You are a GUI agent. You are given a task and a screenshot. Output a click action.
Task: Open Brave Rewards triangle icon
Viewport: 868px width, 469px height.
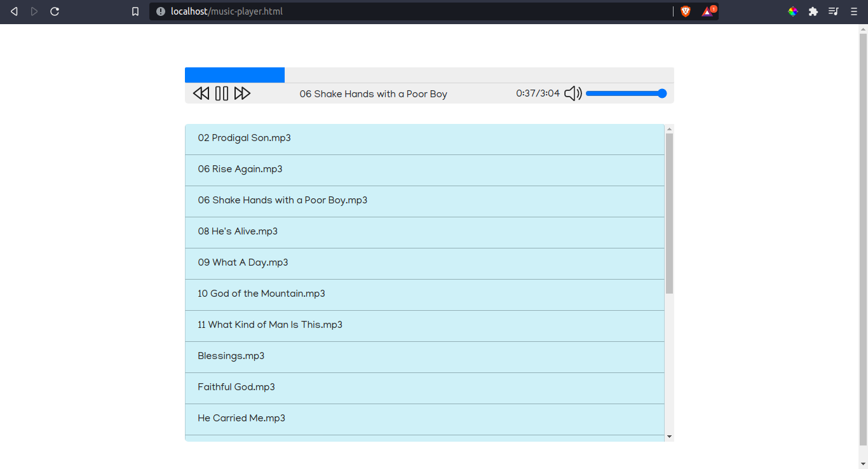[x=708, y=11]
